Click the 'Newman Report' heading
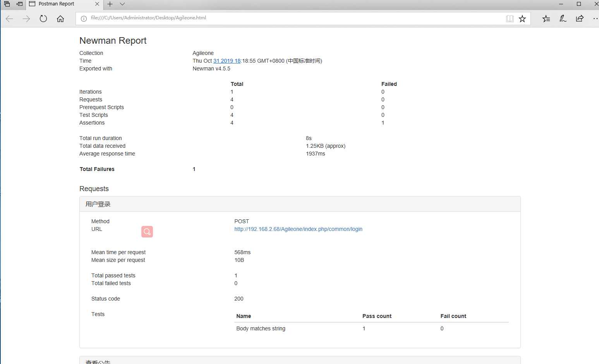The image size is (599, 364). click(x=113, y=41)
